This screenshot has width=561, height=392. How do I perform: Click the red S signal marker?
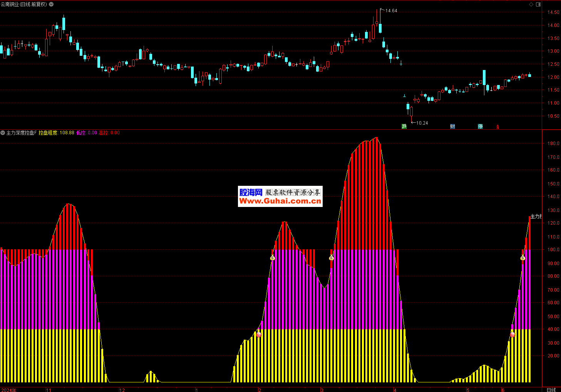[x=497, y=127]
